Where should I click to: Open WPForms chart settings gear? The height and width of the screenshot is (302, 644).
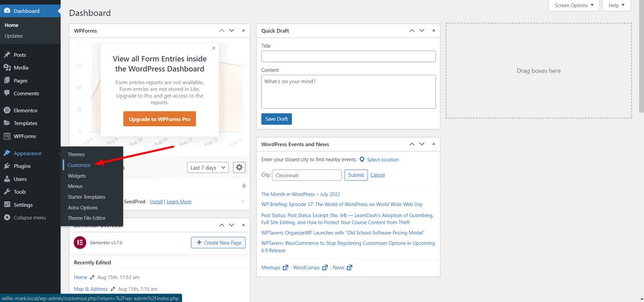(239, 167)
